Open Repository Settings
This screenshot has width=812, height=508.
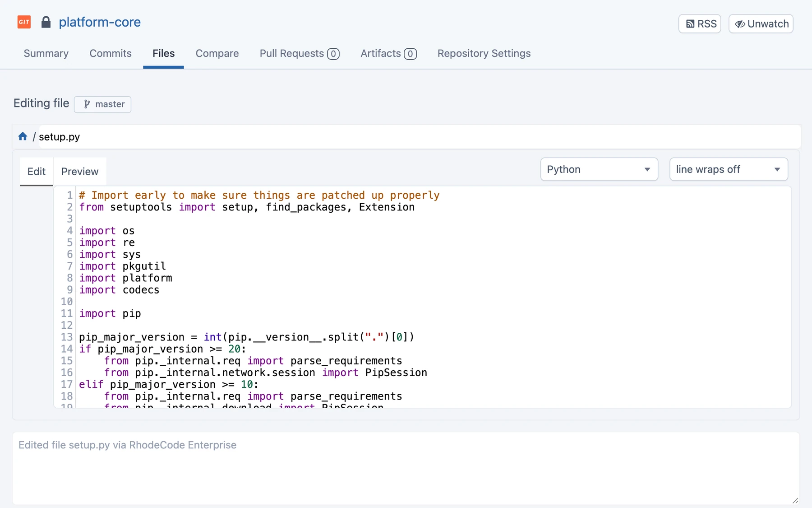[x=484, y=53]
